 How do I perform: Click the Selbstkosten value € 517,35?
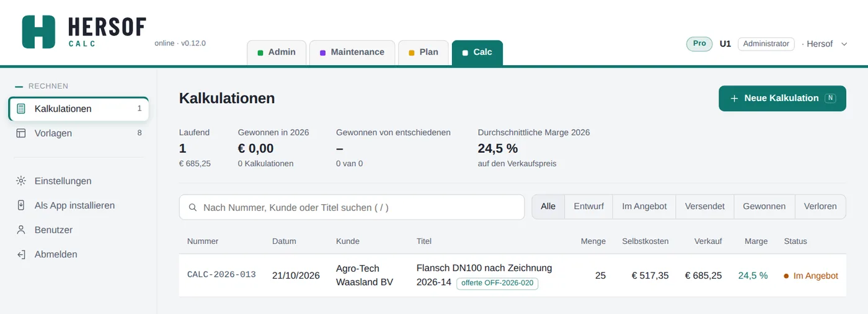(650, 276)
